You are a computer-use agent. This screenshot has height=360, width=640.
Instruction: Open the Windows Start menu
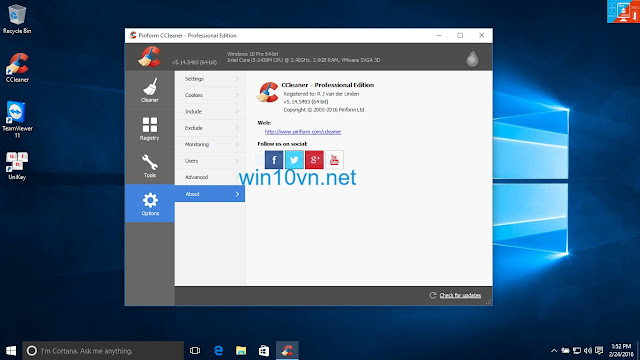pos(11,351)
